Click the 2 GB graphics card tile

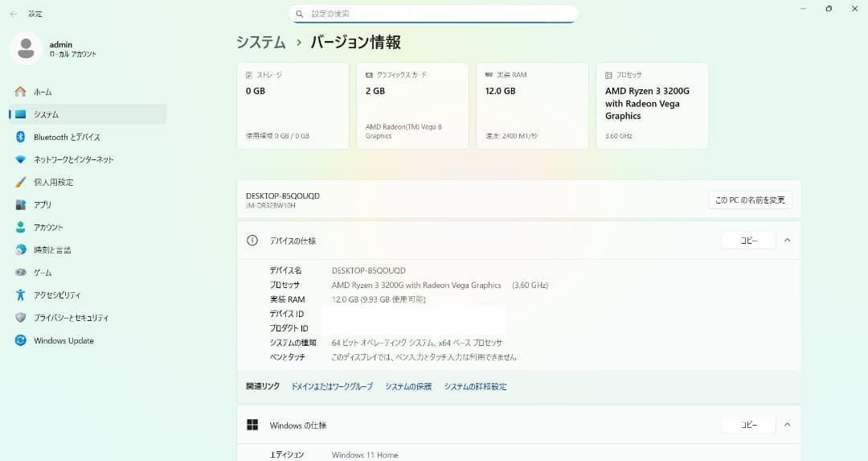(x=412, y=105)
